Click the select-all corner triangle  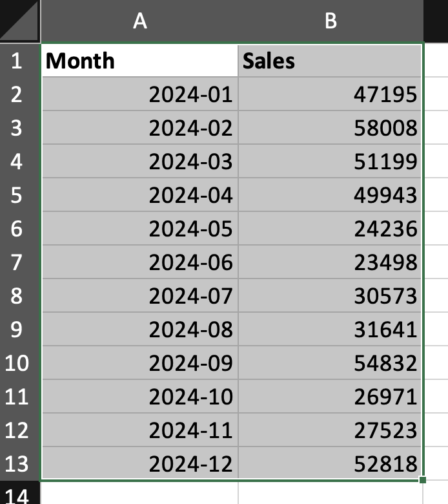tap(19, 21)
